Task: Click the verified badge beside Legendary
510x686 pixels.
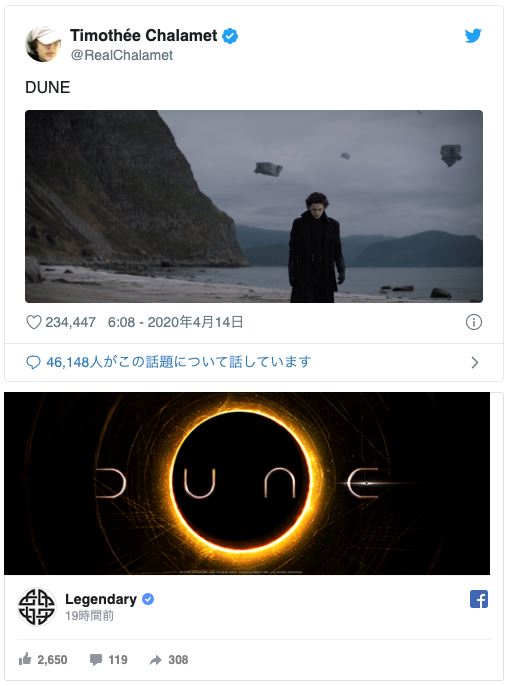Action: 148,599
